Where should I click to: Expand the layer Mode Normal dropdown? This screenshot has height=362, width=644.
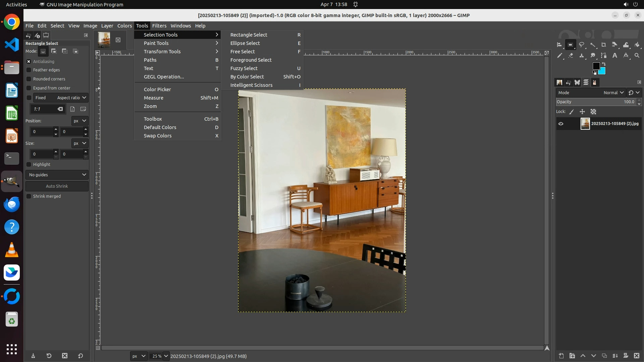613,93
